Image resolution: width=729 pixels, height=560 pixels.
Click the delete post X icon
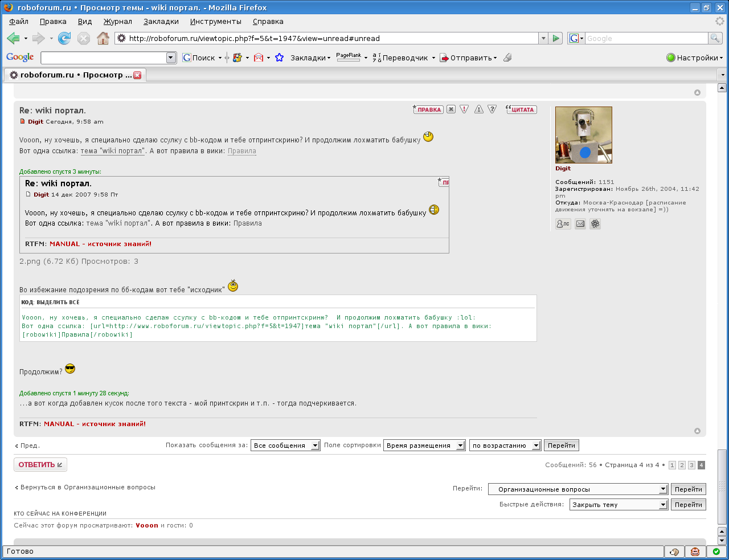451,109
